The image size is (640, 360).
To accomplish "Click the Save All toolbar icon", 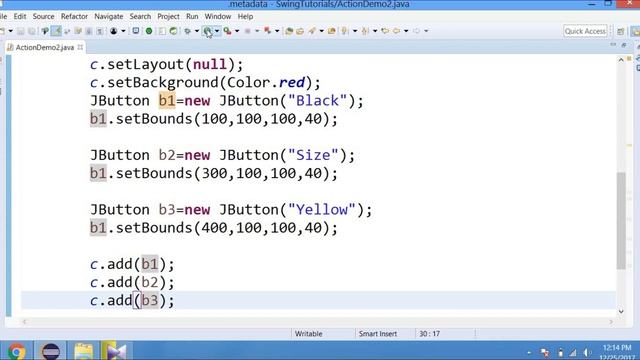I will tap(31, 31).
